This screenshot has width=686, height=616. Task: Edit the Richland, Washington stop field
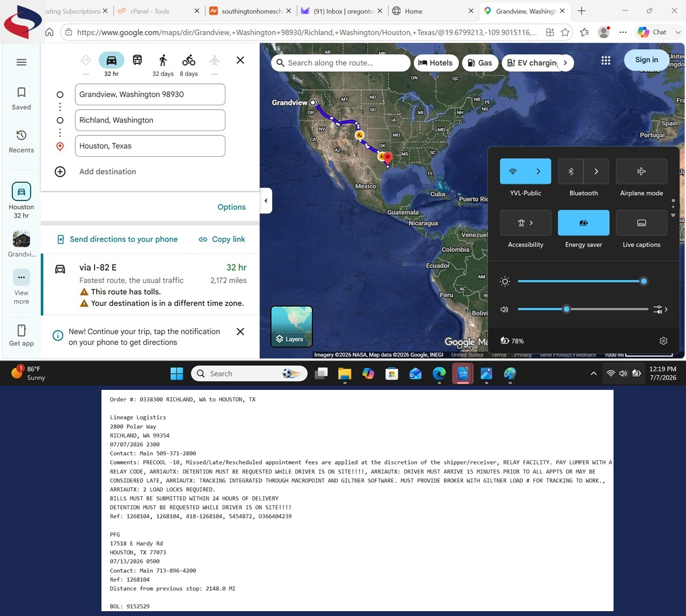point(150,120)
